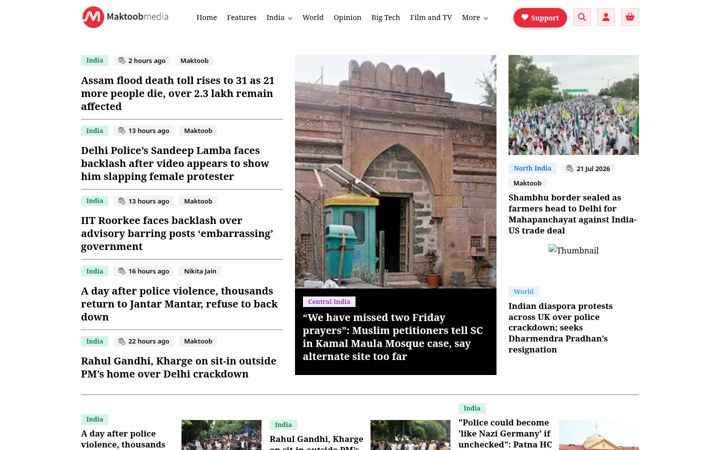Viewport: 720px width, 450px height.
Task: Open the IIT Roorkee faces backlash headline
Action: click(177, 233)
